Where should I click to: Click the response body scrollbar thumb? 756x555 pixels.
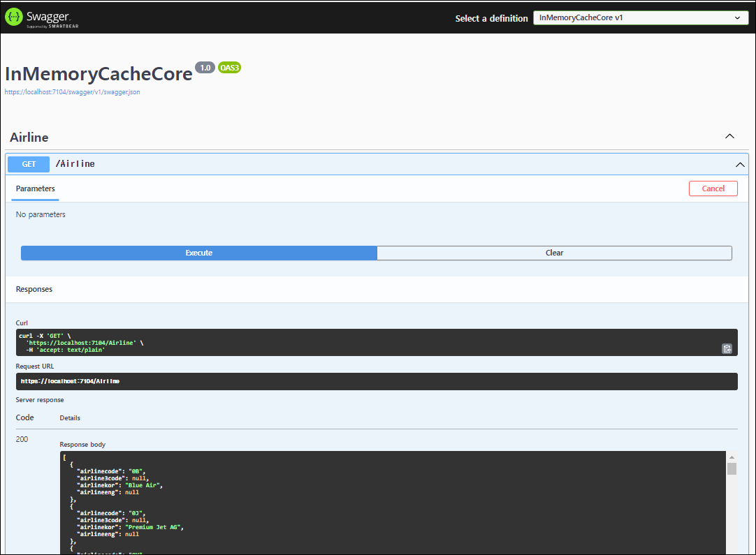pos(732,469)
